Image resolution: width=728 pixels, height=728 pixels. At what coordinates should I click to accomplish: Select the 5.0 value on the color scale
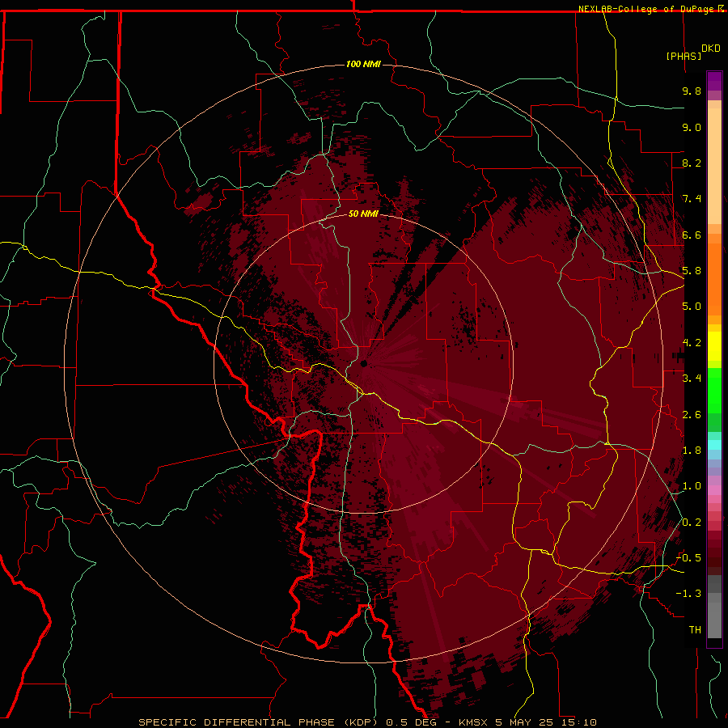coord(692,307)
